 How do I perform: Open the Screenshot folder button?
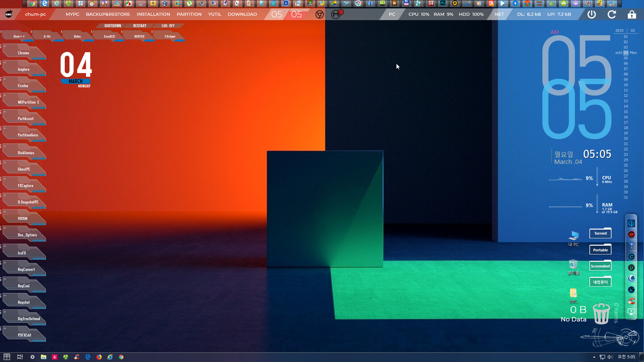(600, 266)
